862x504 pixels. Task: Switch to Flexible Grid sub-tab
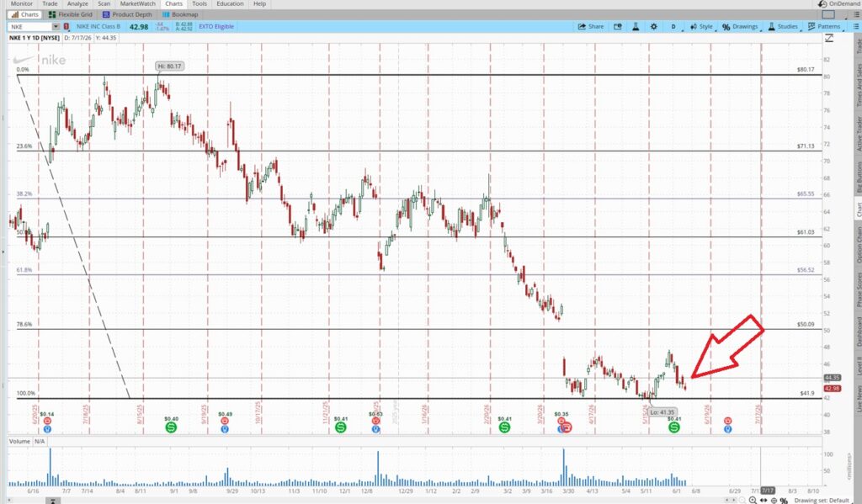71,15
